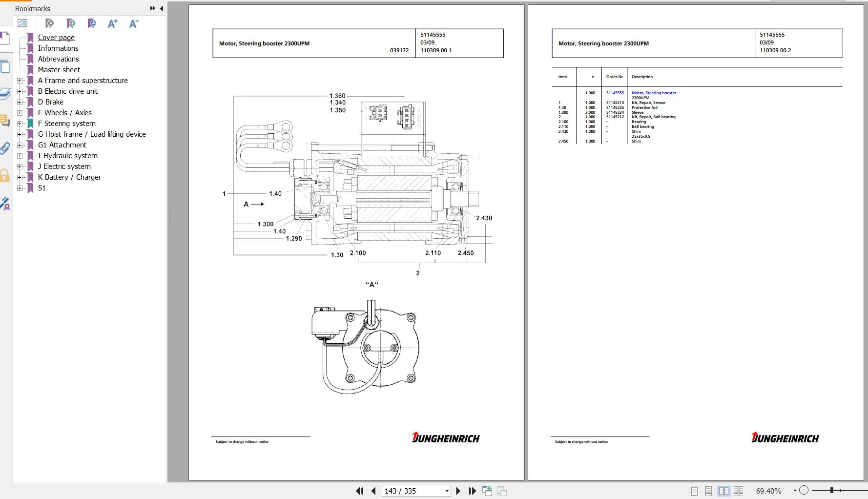Click the delete bookmark icon
Viewport: 868px width, 499px height.
click(x=49, y=23)
